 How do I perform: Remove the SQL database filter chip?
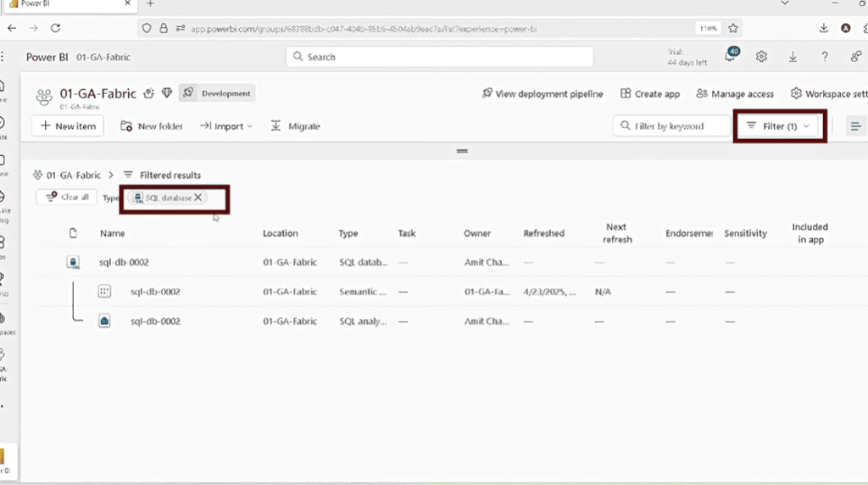198,197
